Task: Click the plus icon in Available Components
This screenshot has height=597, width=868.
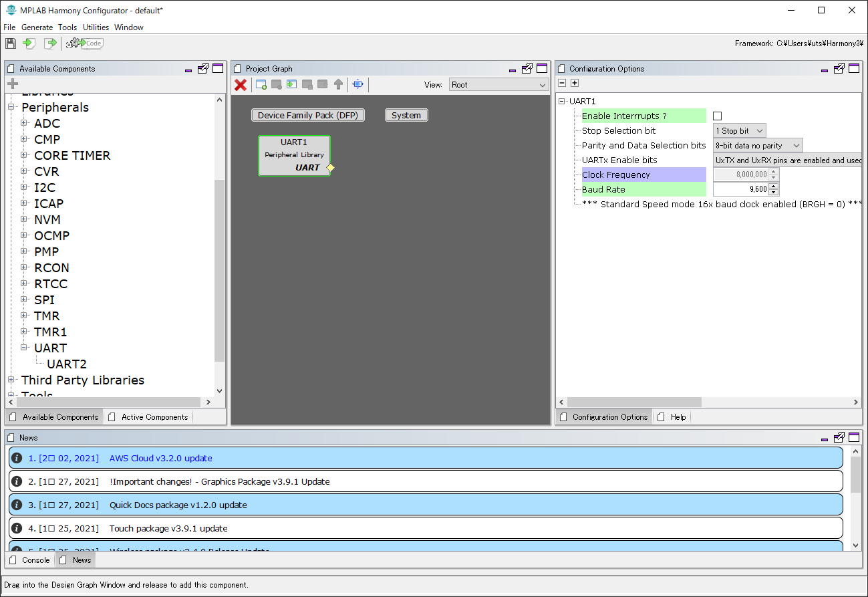Action: point(13,84)
